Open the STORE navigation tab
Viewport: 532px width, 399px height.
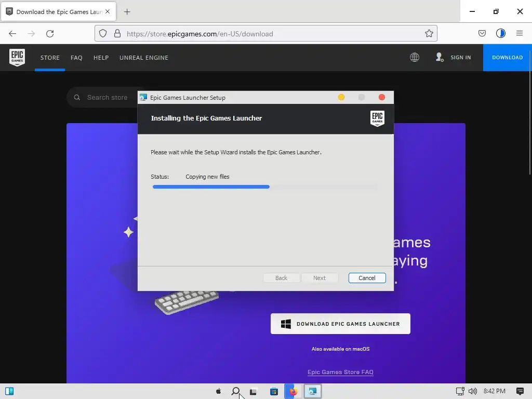coord(50,58)
